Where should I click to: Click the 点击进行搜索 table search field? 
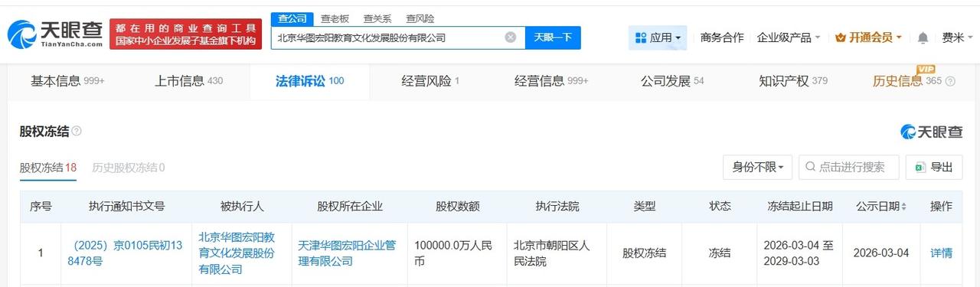(848, 167)
